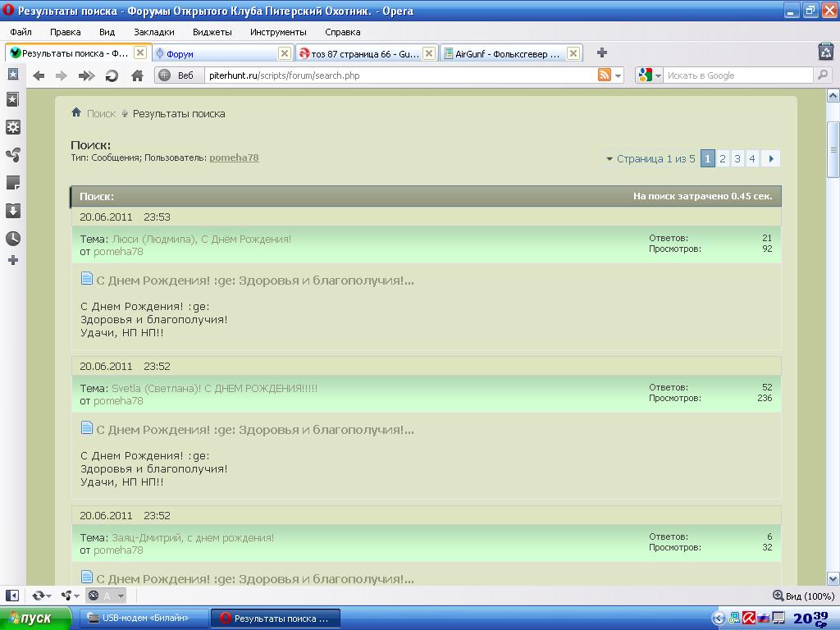Open the user link pomeha78 in the search header
The width and height of the screenshot is (840, 630).
pyautogui.click(x=234, y=157)
